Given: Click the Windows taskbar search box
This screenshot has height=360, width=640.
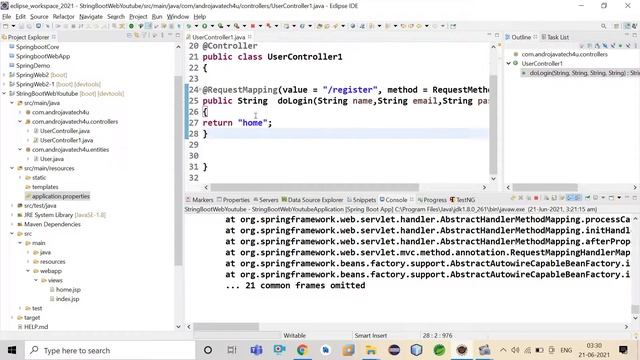Looking at the screenshot, I should coord(110,350).
